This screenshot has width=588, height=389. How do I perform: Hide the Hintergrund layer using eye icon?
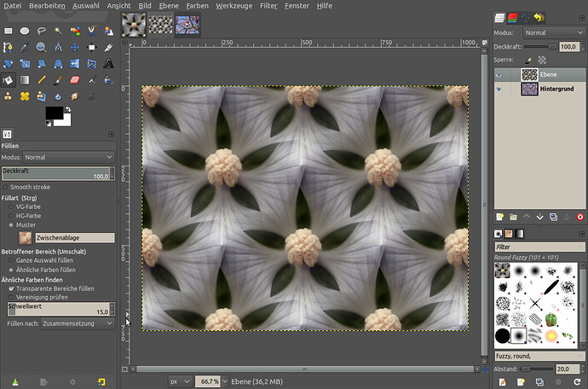click(499, 89)
